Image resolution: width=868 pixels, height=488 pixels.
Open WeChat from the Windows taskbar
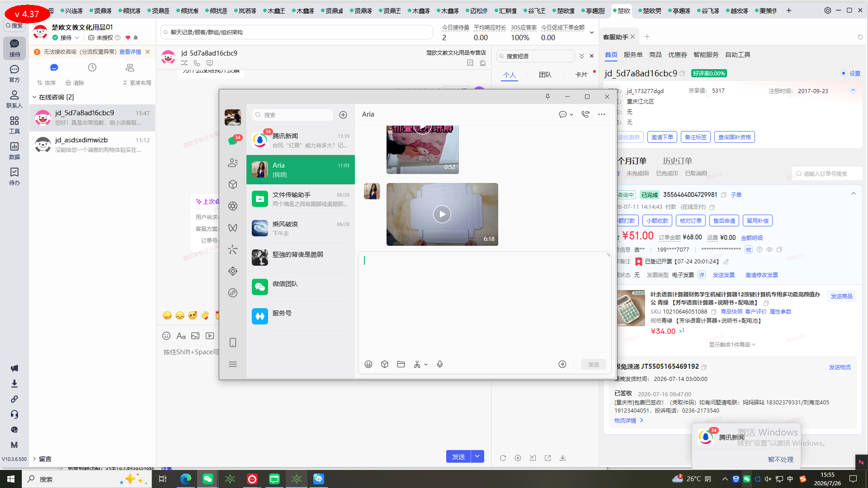208,479
